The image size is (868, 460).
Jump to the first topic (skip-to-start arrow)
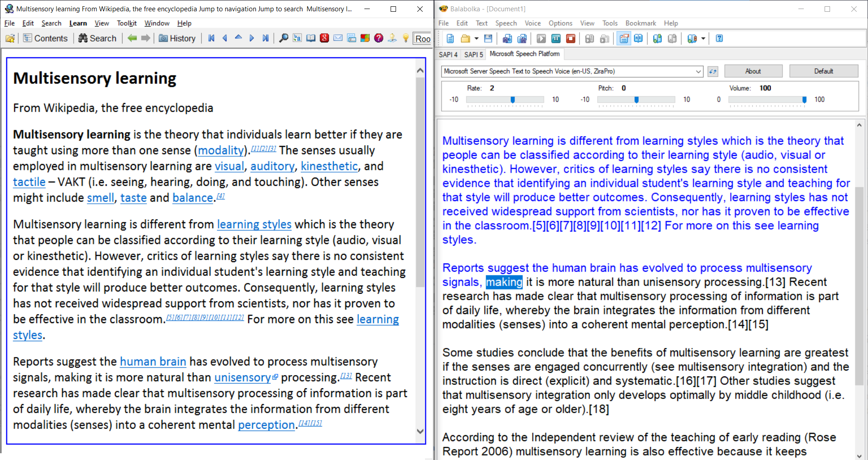[x=211, y=38]
